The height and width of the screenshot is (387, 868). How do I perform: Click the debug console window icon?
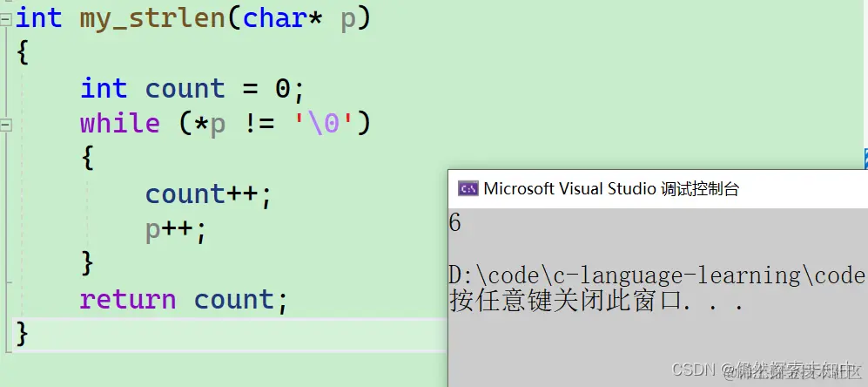468,189
